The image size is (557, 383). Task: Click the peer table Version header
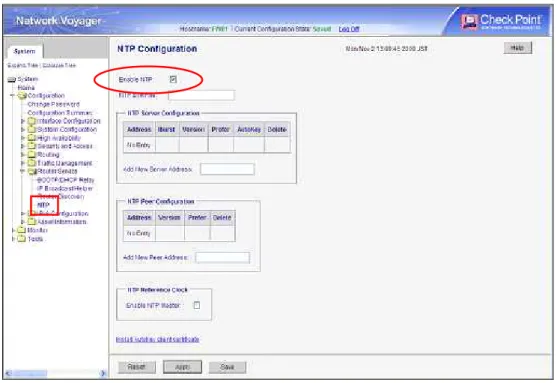(169, 217)
